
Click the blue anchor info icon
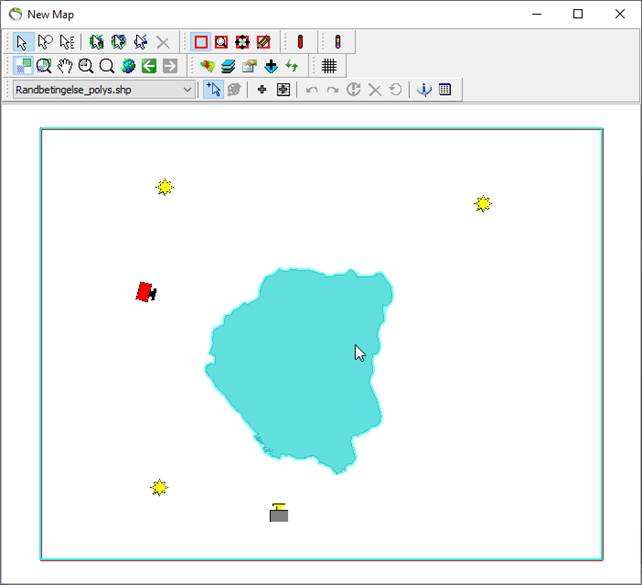click(x=424, y=89)
